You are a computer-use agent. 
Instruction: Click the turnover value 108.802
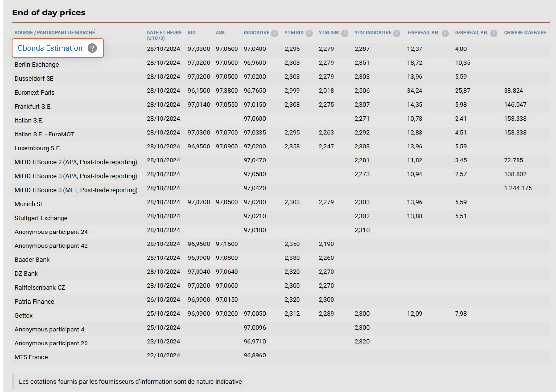[515, 174]
